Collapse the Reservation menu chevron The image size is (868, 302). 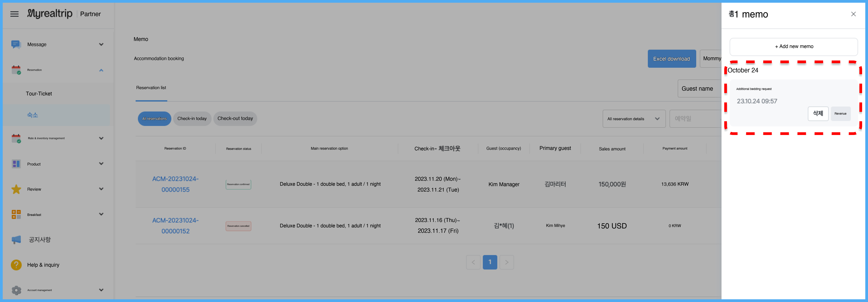point(101,70)
